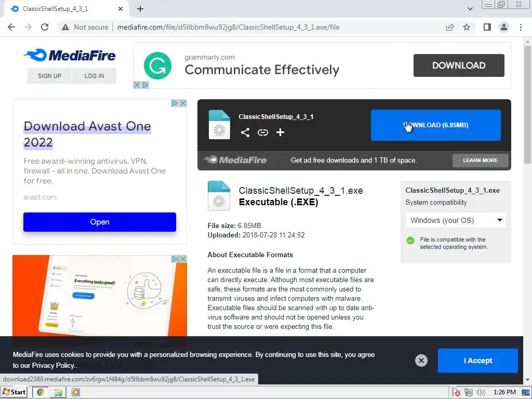Click the network tray icon
This screenshot has height=399, width=532.
point(469,392)
